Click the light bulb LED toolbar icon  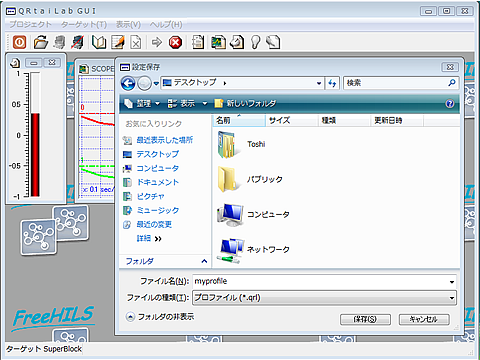click(255, 42)
